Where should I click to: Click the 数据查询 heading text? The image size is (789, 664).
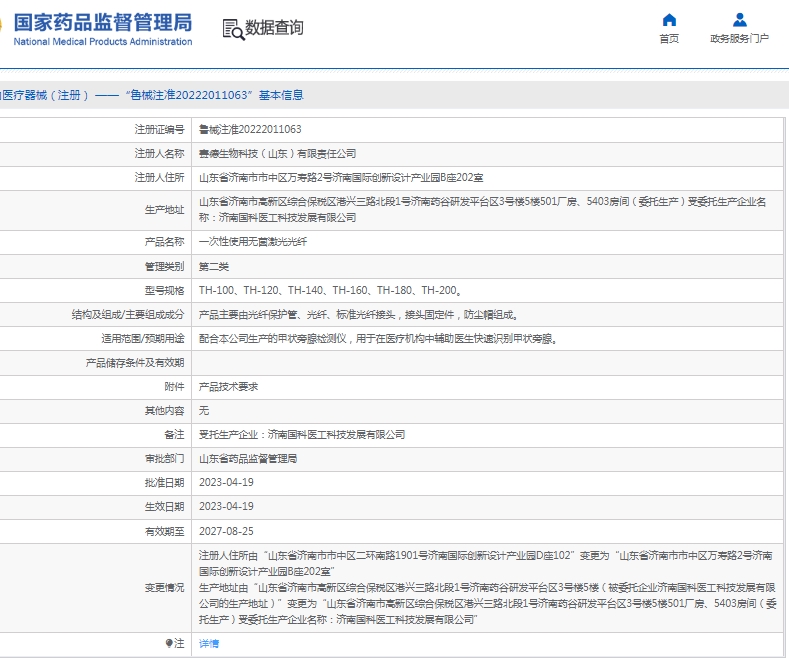point(274,28)
